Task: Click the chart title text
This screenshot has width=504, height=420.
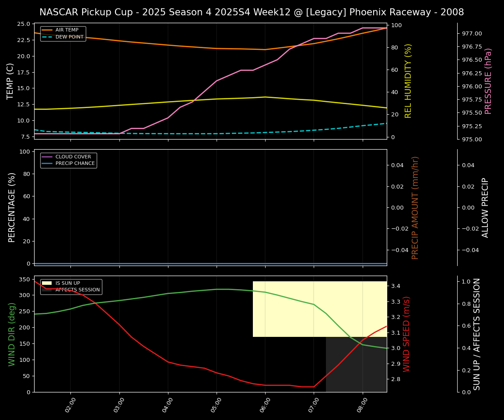Action: [252, 12]
